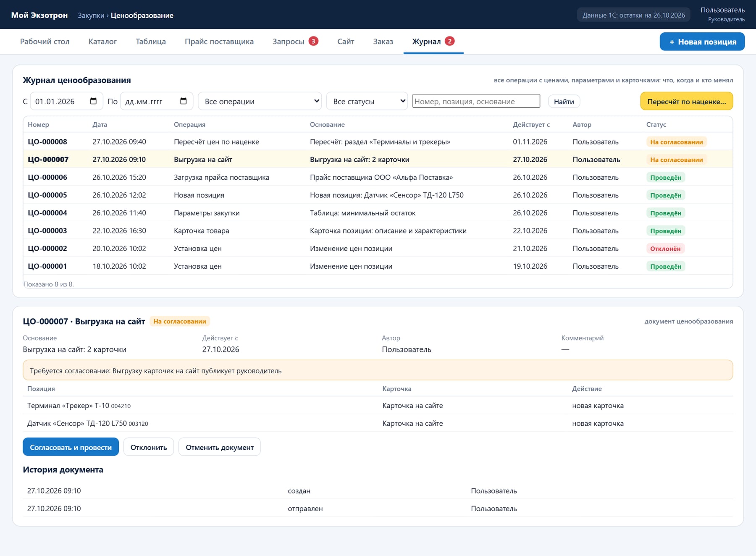
Task: Go to the 'Таблица' tab
Action: pyautogui.click(x=151, y=42)
